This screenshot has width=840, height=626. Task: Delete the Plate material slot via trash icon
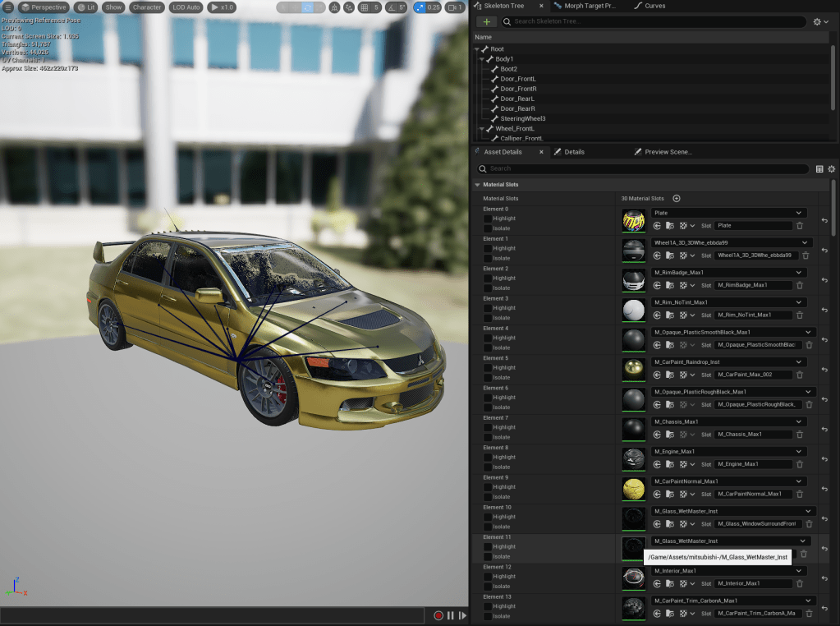[x=801, y=225]
